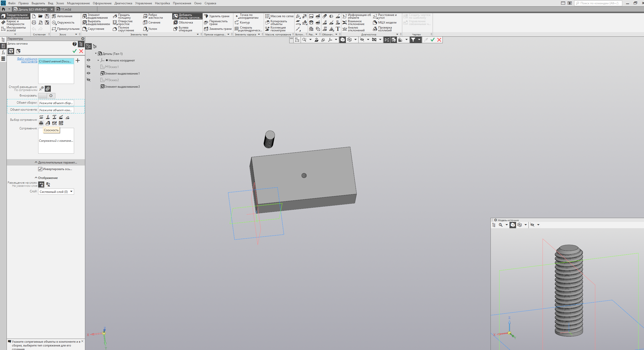Choose the Distance mate icon
The image size is (644, 350).
click(x=54, y=117)
